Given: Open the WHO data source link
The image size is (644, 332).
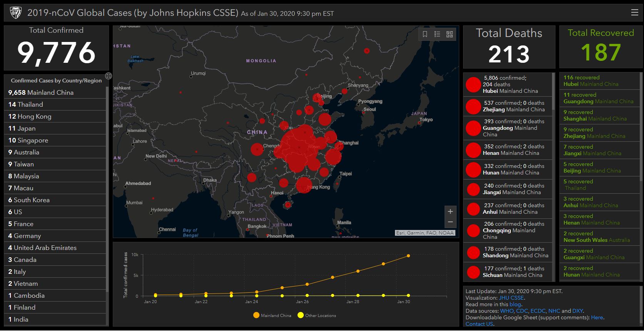Looking at the screenshot, I should 507,311.
